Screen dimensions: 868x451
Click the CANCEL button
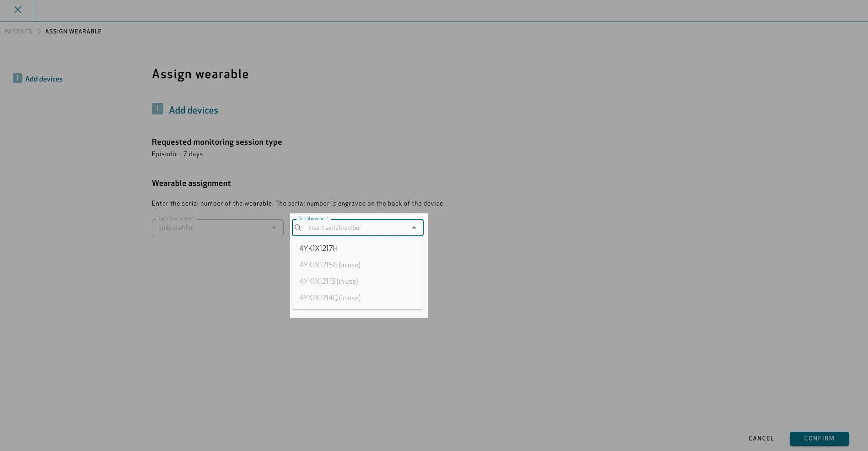tap(761, 439)
